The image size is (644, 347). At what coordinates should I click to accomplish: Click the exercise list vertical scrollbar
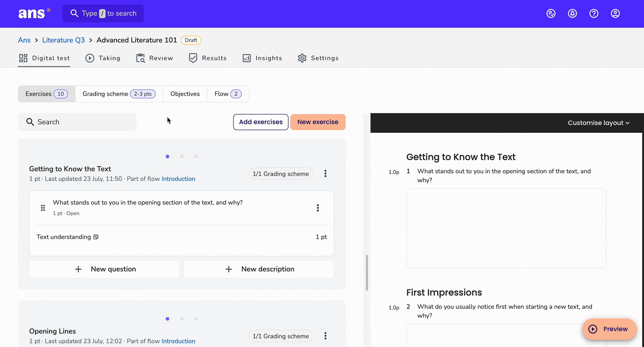point(367,273)
